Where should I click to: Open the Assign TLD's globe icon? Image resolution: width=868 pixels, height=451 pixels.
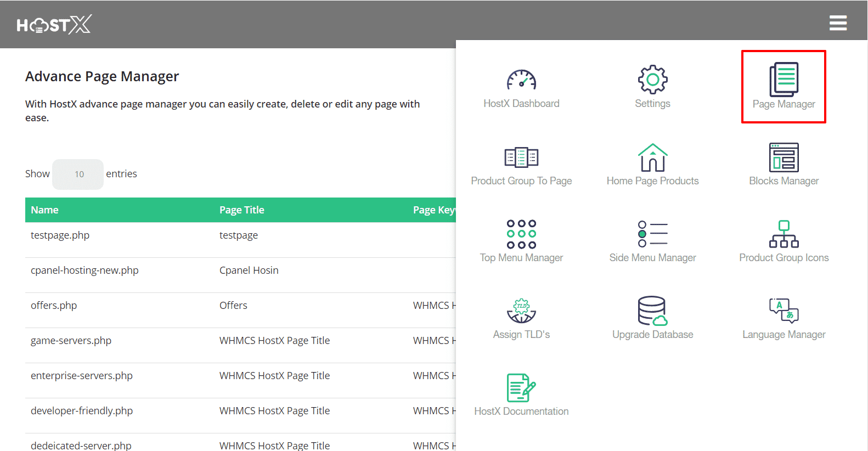pos(521,311)
